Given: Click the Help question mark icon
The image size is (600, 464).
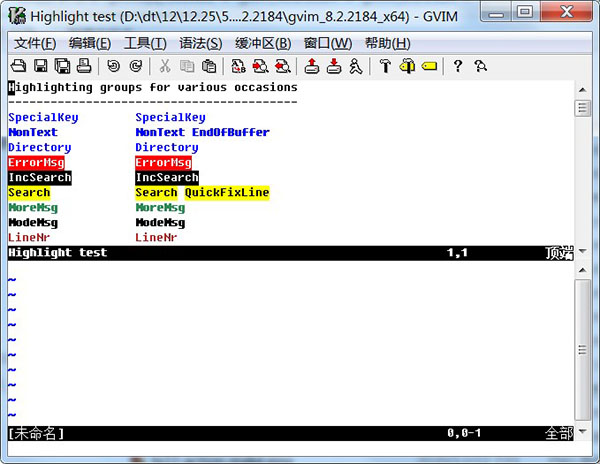Looking at the screenshot, I should coord(458,66).
